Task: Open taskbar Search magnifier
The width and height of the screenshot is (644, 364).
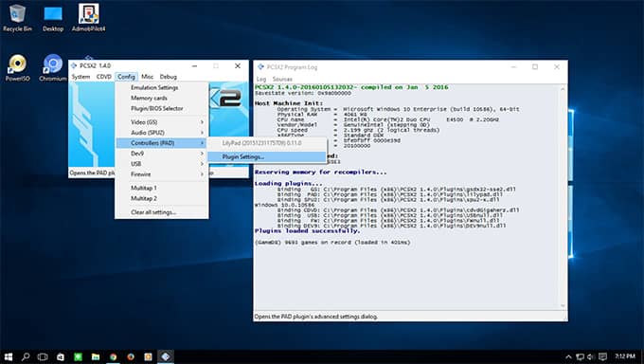Action: tap(26, 356)
